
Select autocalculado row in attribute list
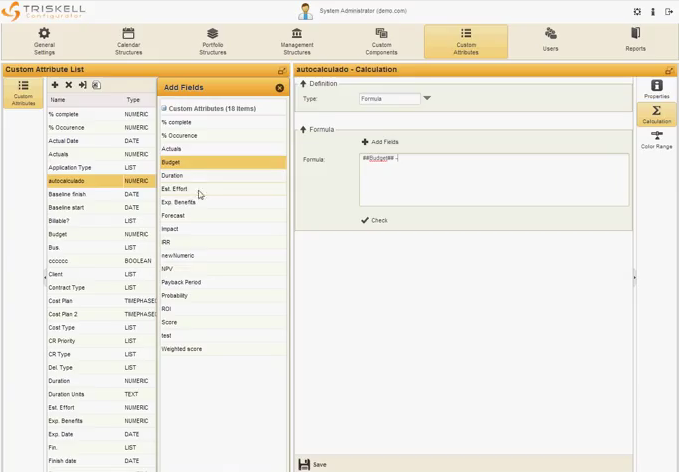point(101,181)
